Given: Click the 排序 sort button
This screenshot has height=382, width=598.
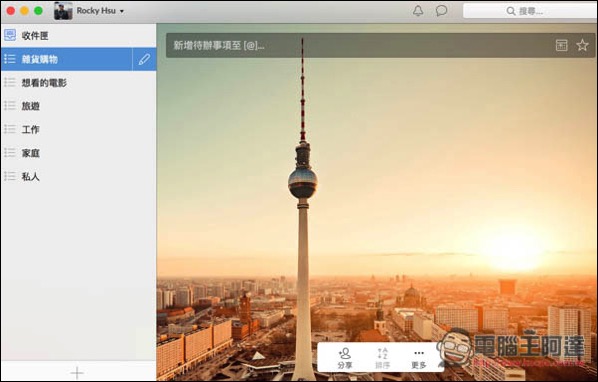Looking at the screenshot, I should coord(382,358).
